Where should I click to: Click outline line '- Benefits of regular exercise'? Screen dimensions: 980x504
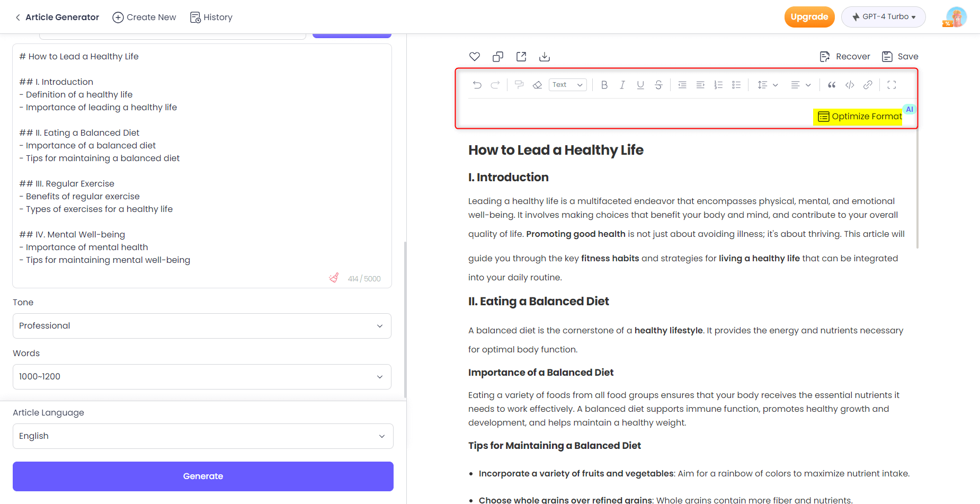(x=79, y=197)
